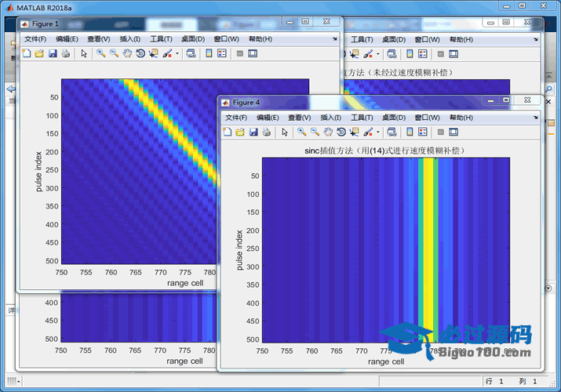Open 文件(F) menu in Figure 1
This screenshot has height=392, width=561.
(x=35, y=39)
